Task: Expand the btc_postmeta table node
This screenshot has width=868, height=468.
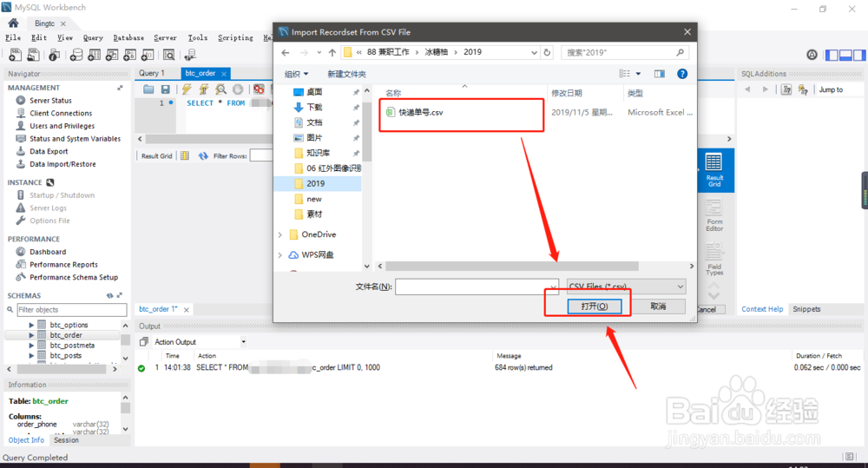Action: point(31,346)
